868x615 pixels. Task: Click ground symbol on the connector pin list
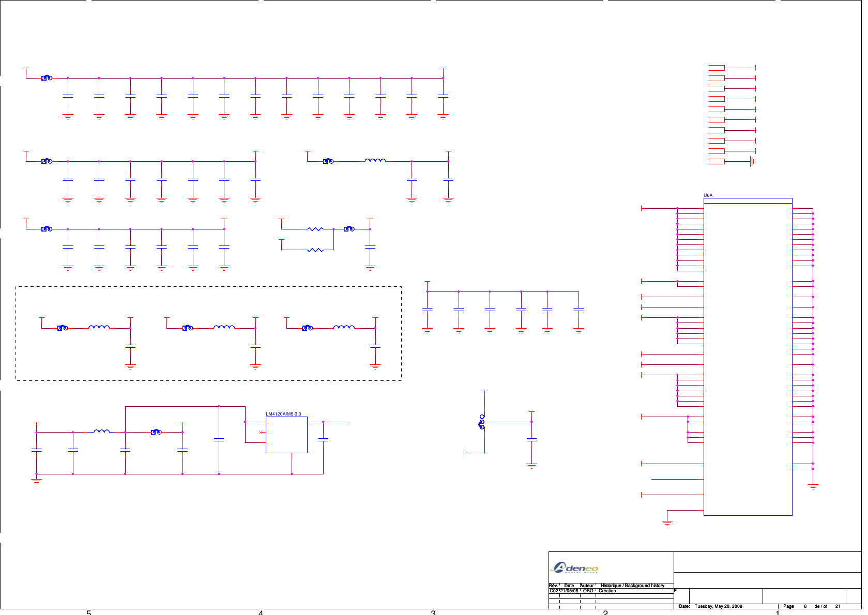(x=753, y=162)
